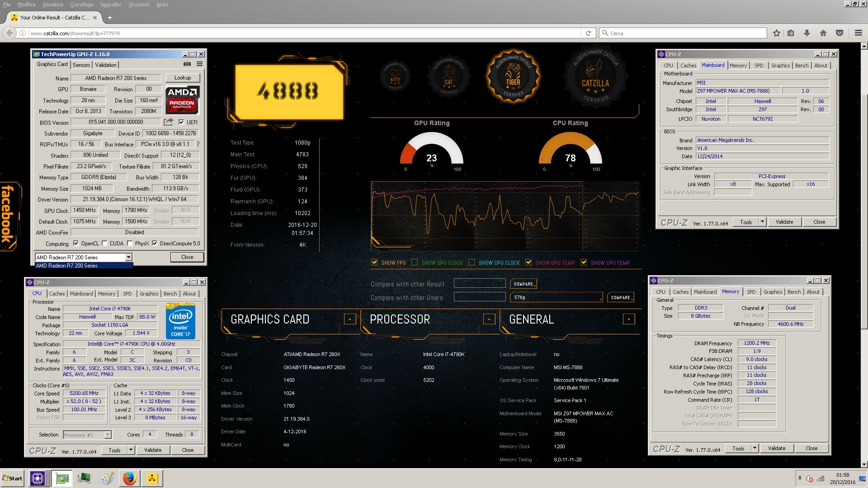Close the Catzilla result tab

(95, 18)
